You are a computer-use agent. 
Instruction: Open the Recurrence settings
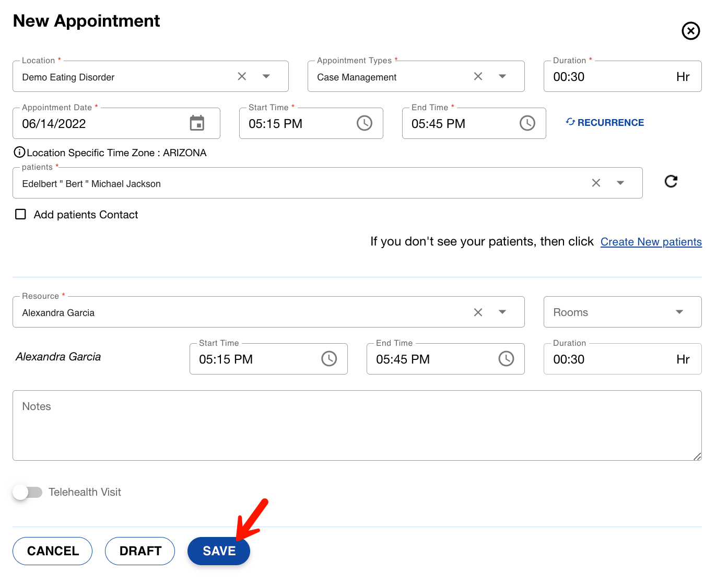point(605,123)
